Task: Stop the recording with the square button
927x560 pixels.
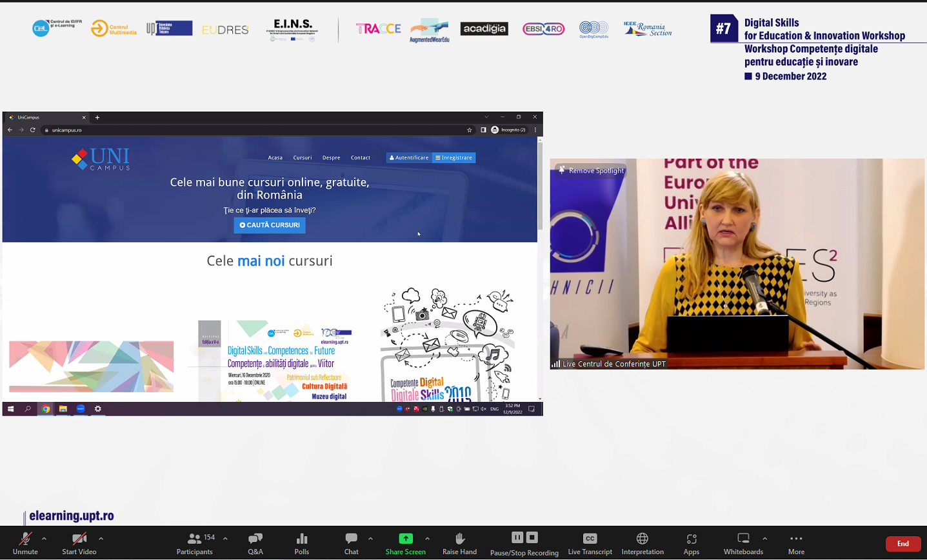Action: point(532,537)
